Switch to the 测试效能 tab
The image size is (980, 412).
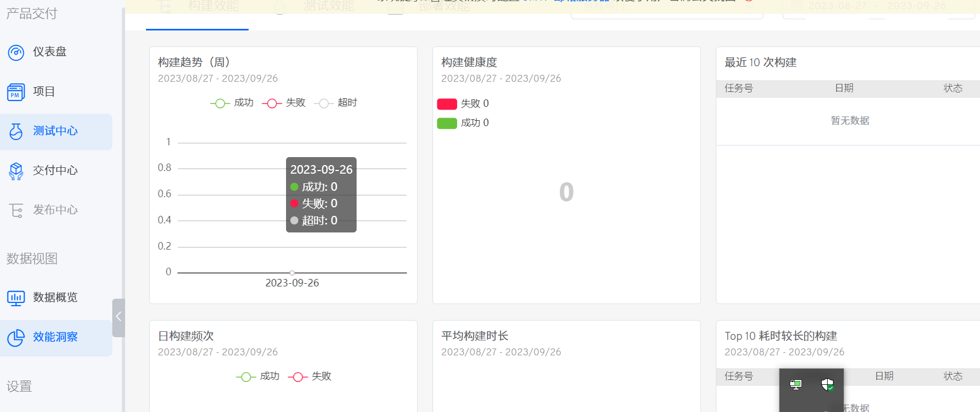point(329,6)
